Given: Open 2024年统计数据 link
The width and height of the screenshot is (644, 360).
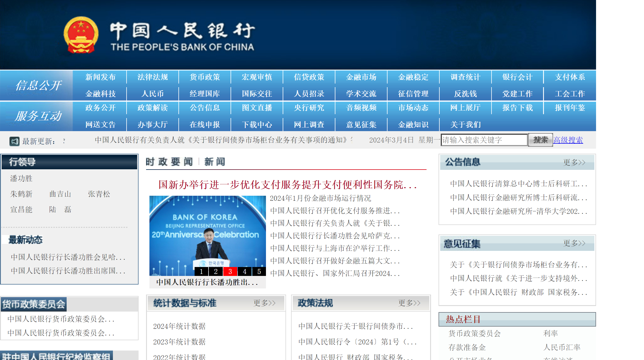Looking at the screenshot, I should pyautogui.click(x=179, y=326).
